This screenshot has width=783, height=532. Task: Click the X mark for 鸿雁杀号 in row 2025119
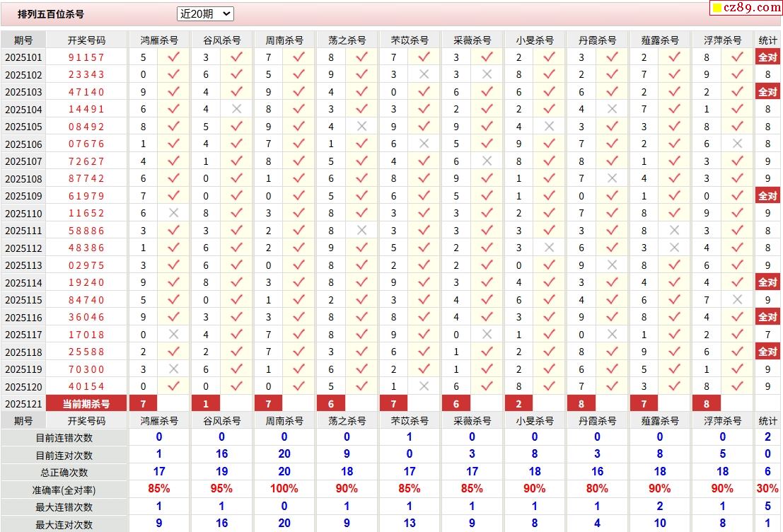coord(174,369)
